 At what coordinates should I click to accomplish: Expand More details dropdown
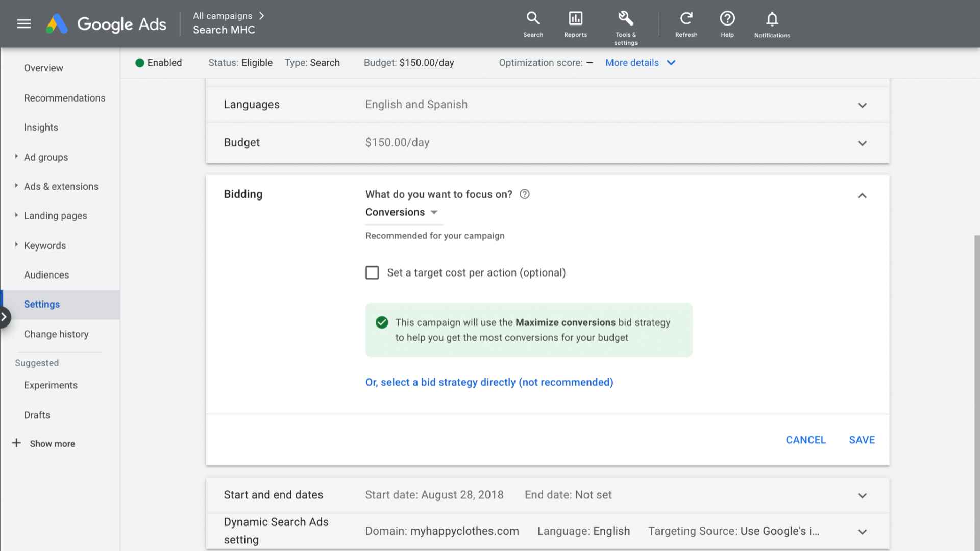[x=641, y=63]
